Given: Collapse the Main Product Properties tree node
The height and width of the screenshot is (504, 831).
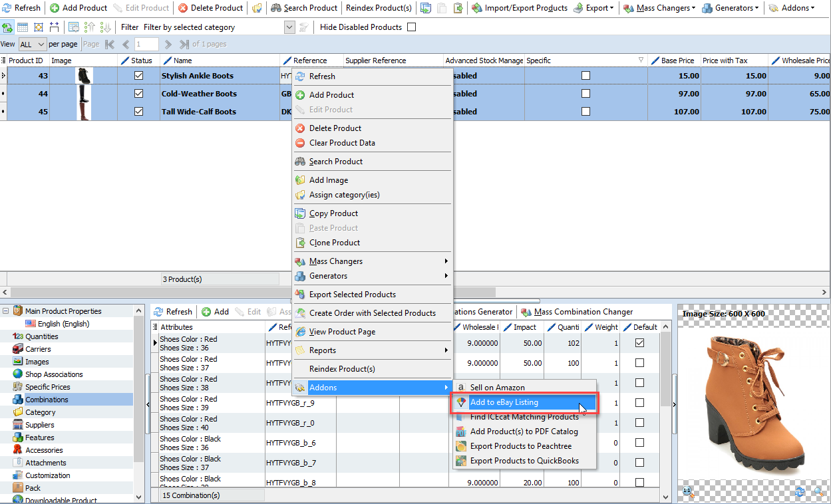Looking at the screenshot, I should (7, 311).
